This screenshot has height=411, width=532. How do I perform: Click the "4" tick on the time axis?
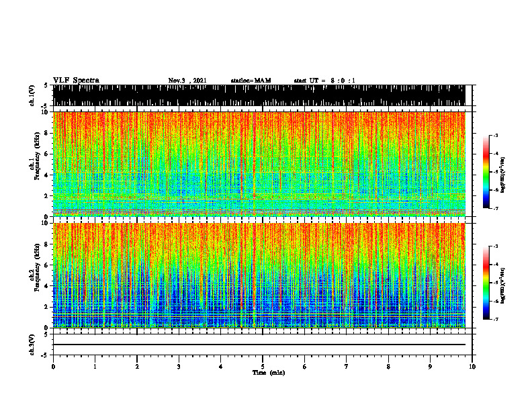pyautogui.click(x=221, y=367)
